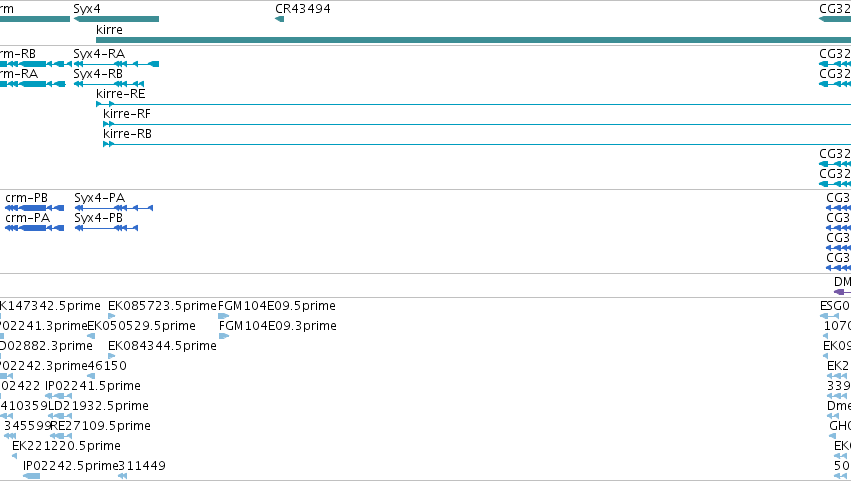Click the crm-PB protein label
Image resolution: width=851 pixels, height=481 pixels.
click(27, 198)
